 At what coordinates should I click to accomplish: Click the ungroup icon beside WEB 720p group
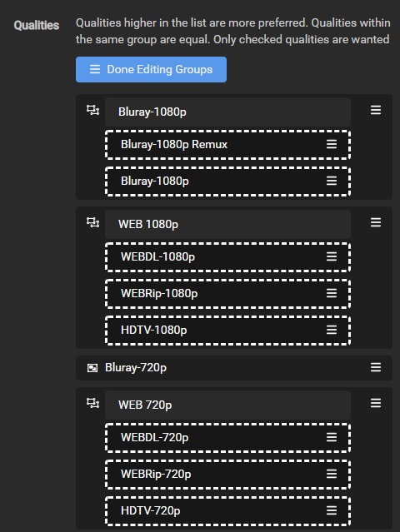tap(92, 403)
